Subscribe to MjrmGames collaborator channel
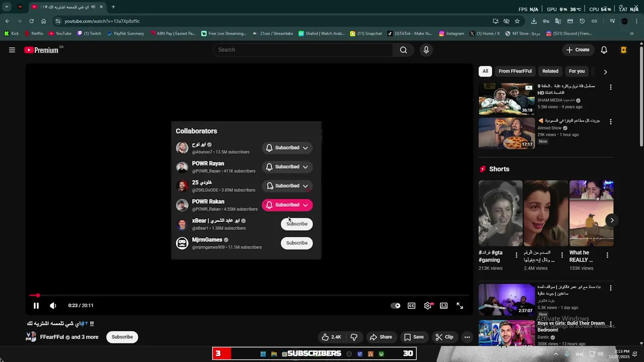Image resolution: width=644 pixels, height=362 pixels. click(297, 243)
